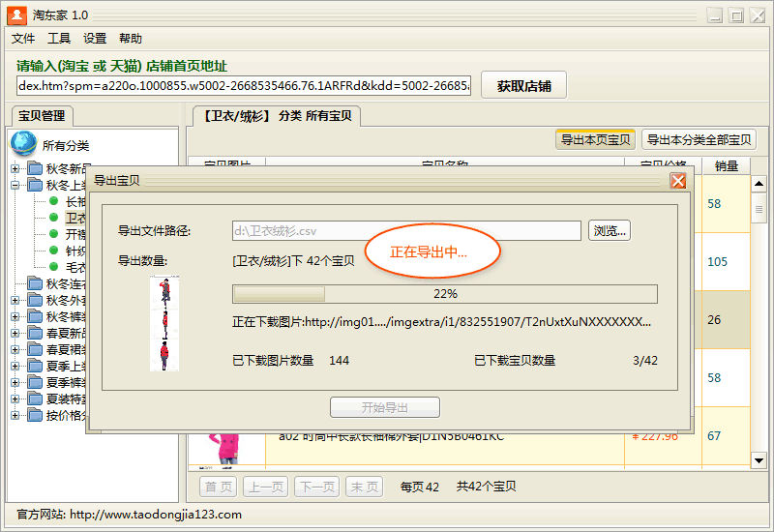The image size is (774, 532).
Task: Go to 下一页 of item list
Action: pyautogui.click(x=317, y=488)
